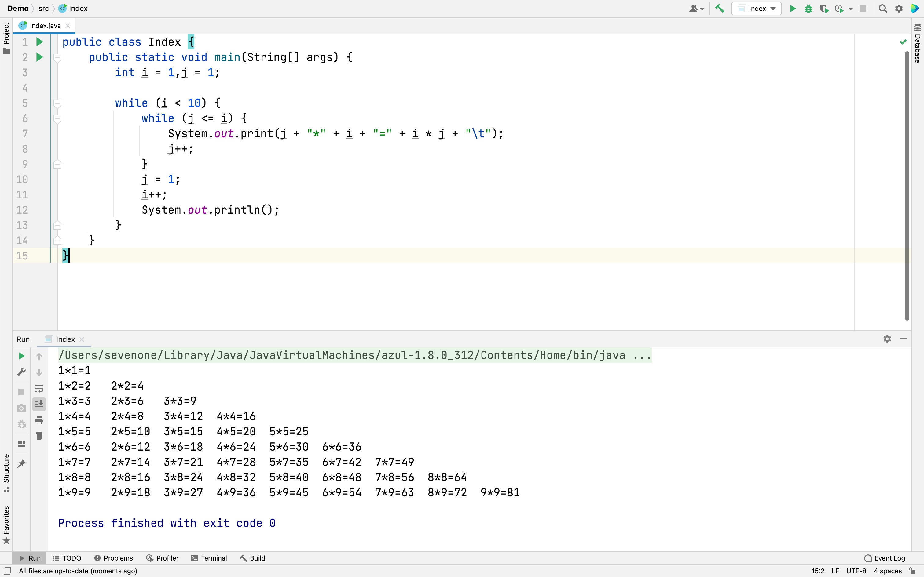Viewport: 924px width, 577px height.
Task: Pin the Run tab with the pin icon
Action: point(22,464)
